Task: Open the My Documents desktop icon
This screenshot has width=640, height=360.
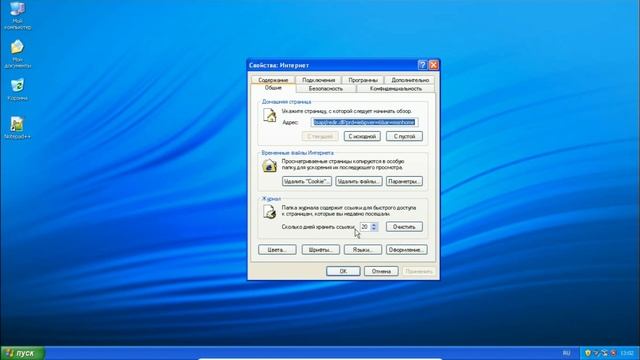Action: pyautogui.click(x=17, y=53)
